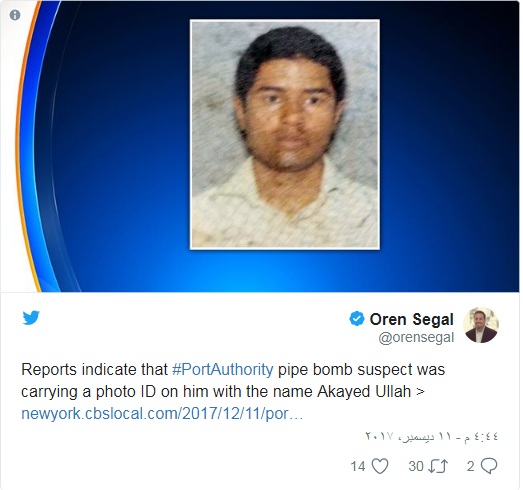Click the like count 14
Image resolution: width=523 pixels, height=490 pixels.
click(x=358, y=466)
